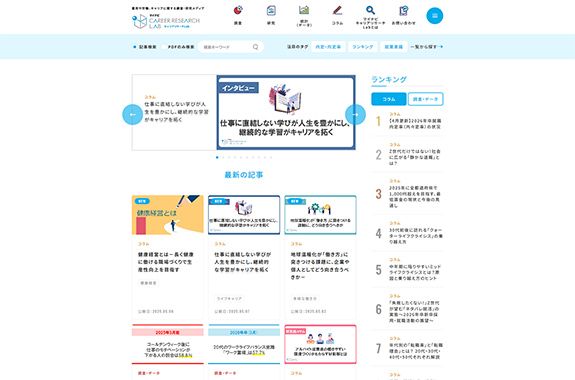Click the ランキング sidebar heading
Screen dimensions: 575x380
coord(389,80)
